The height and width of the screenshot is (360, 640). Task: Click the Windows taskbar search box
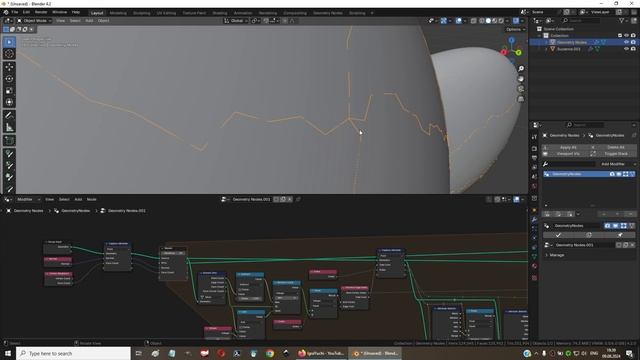coord(73,353)
